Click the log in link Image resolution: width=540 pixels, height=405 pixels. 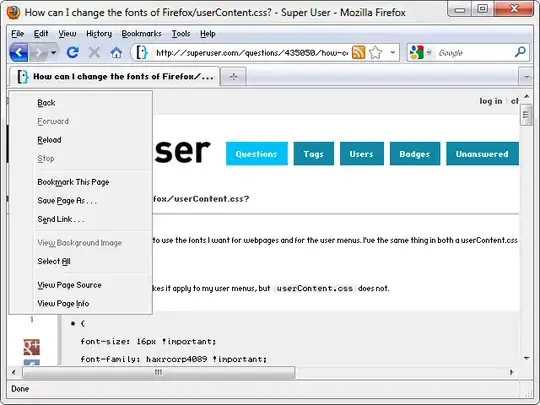pyautogui.click(x=491, y=101)
